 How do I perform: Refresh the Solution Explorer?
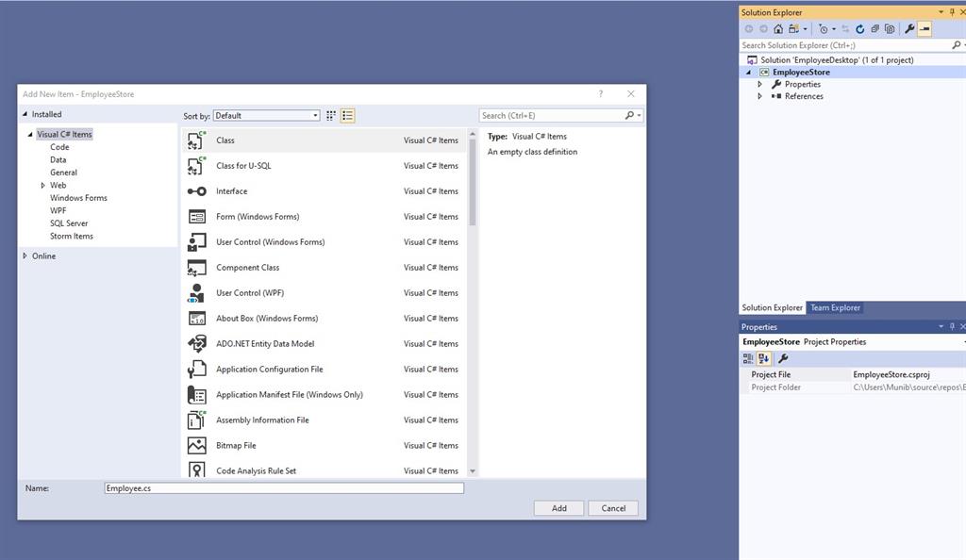point(859,28)
